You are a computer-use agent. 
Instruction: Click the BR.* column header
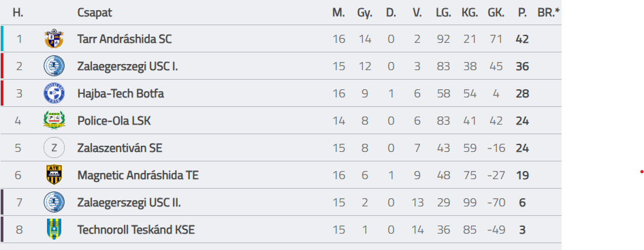click(x=549, y=13)
